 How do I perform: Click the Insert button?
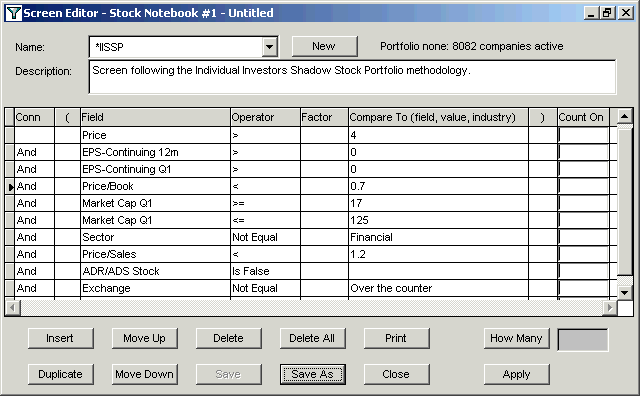pyautogui.click(x=60, y=338)
